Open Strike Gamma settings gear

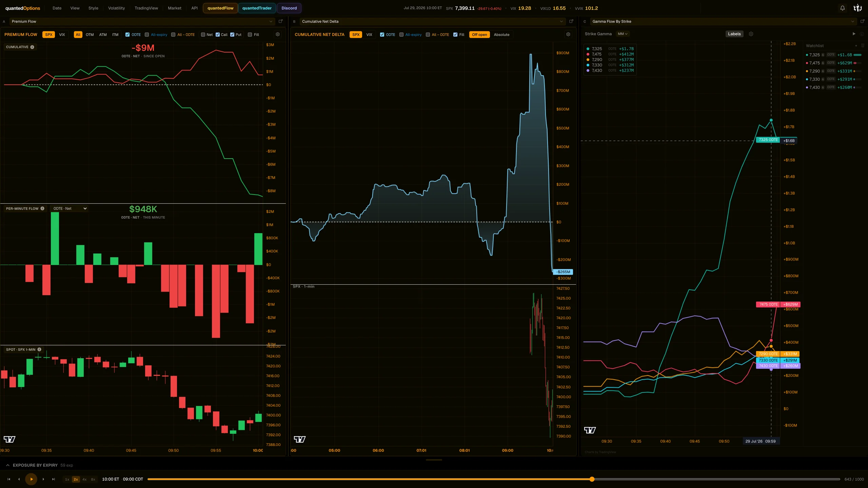click(751, 34)
